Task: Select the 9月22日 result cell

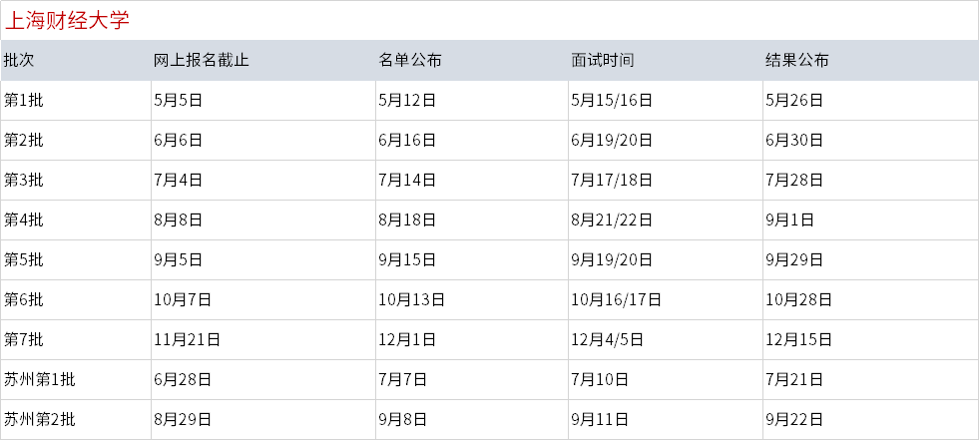Action: point(794,420)
